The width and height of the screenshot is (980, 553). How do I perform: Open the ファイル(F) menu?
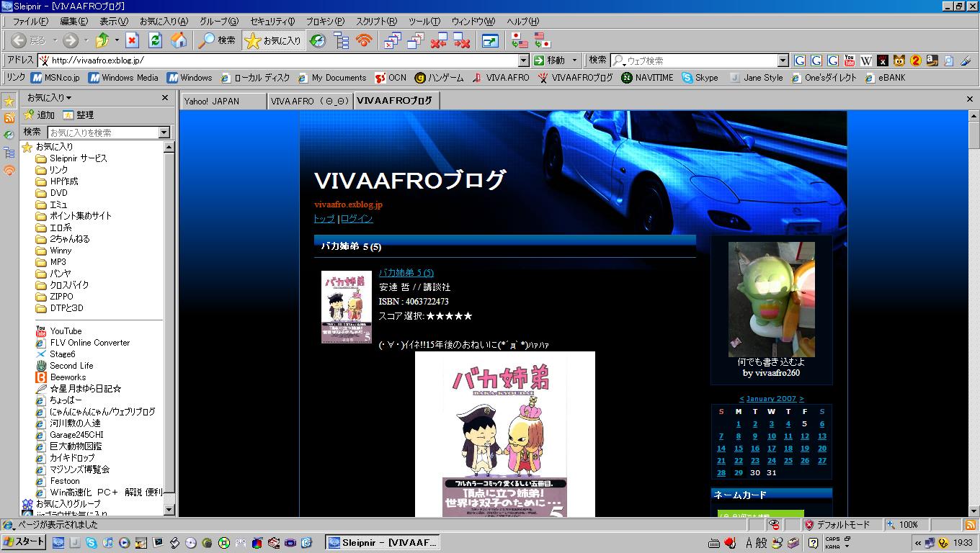coord(30,21)
